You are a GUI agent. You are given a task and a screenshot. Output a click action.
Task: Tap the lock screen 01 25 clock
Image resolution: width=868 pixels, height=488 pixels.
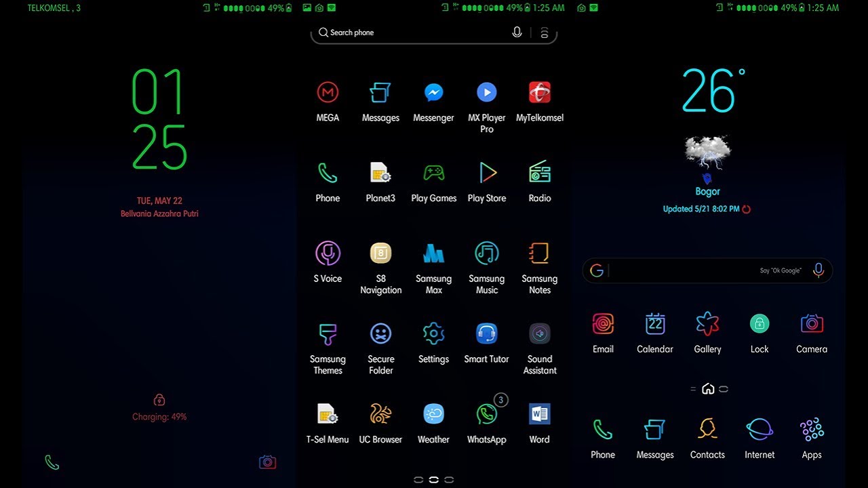(159, 119)
